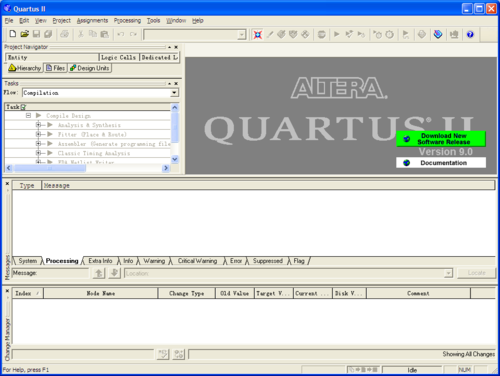The width and height of the screenshot is (500, 376).
Task: Click the blue Programmer diamond icon
Action: (x=438, y=34)
